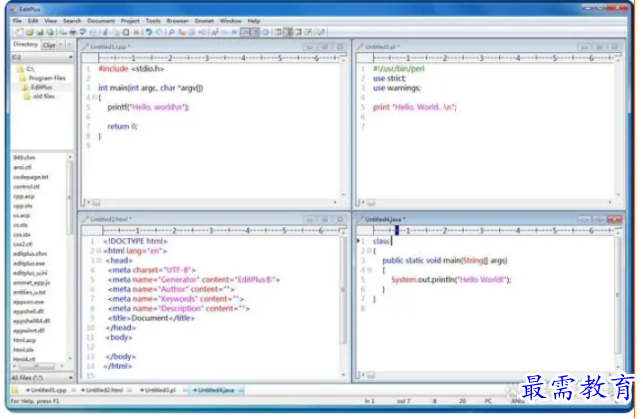Select codepage.txt in the file list
This screenshot has width=643, height=419.
tap(31, 177)
